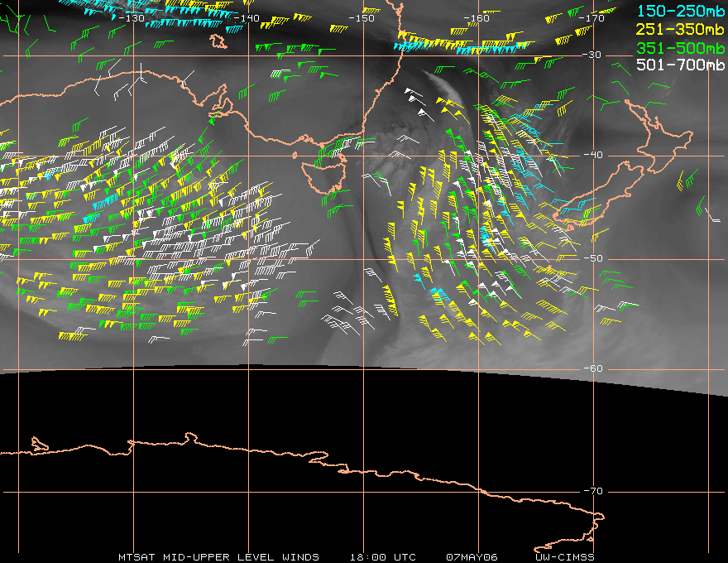Click the 150-250mb cyan legend entry
728x563 pixels.
(681, 11)
